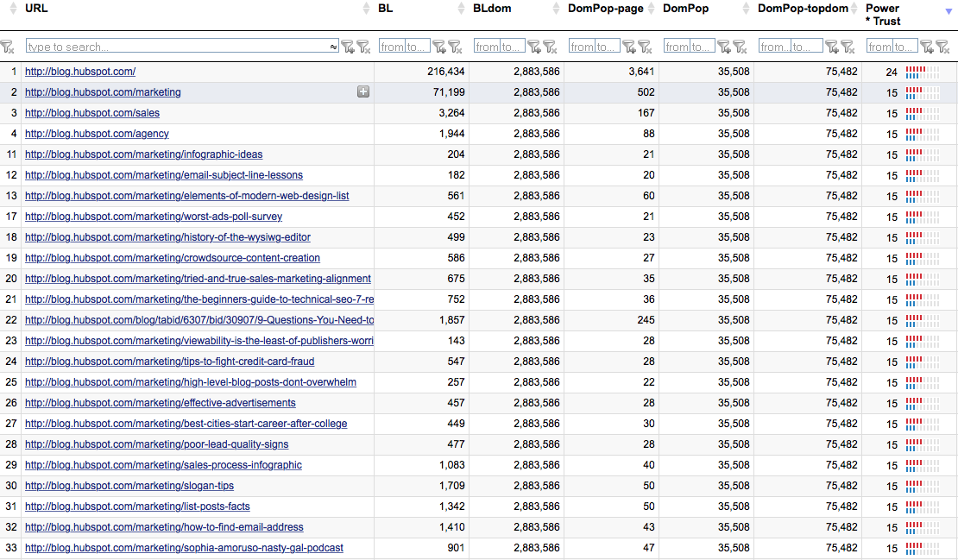Add filter for the URL column
958x560 pixels.
pos(348,47)
